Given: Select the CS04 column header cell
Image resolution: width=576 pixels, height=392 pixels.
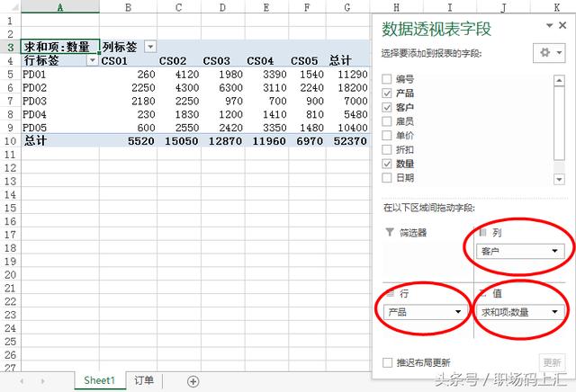Looking at the screenshot, I should click(x=266, y=60).
